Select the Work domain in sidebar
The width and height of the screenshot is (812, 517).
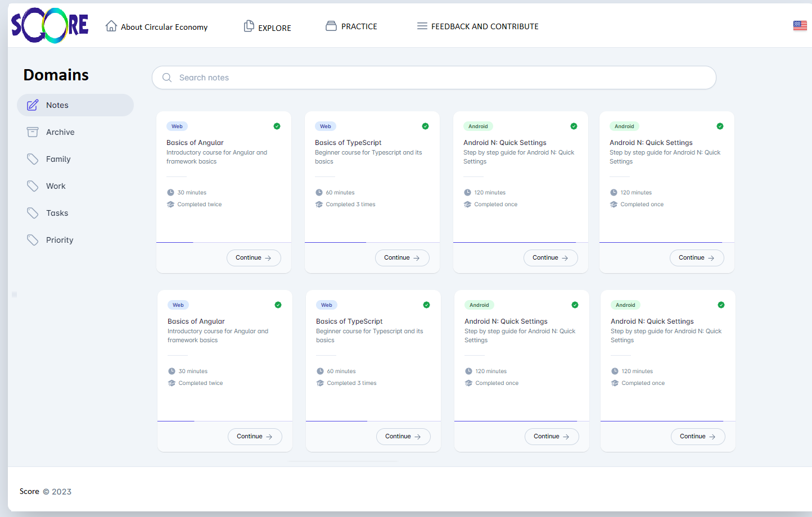(56, 186)
